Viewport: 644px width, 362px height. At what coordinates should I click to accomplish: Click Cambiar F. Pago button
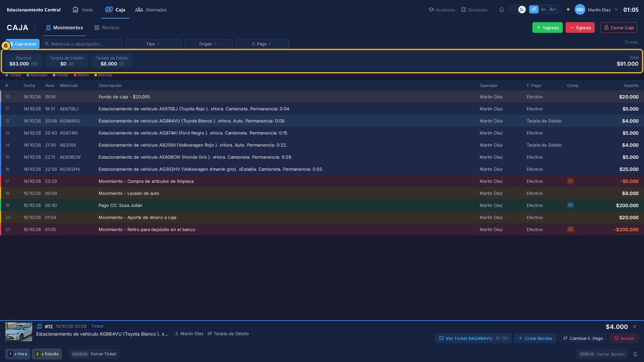(583, 338)
